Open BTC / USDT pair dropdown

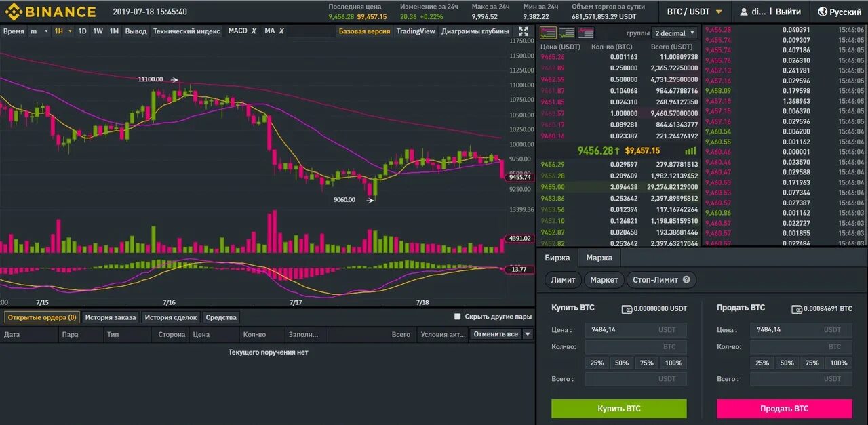coord(695,12)
